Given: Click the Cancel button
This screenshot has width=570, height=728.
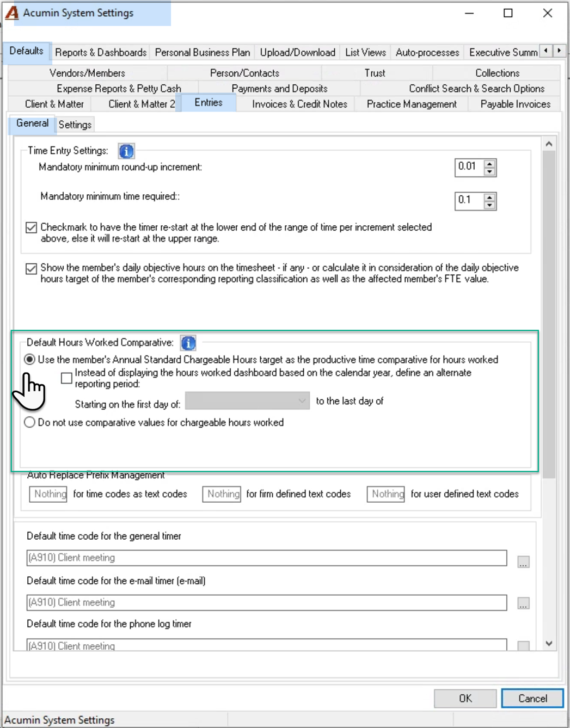Looking at the screenshot, I should tap(532, 698).
